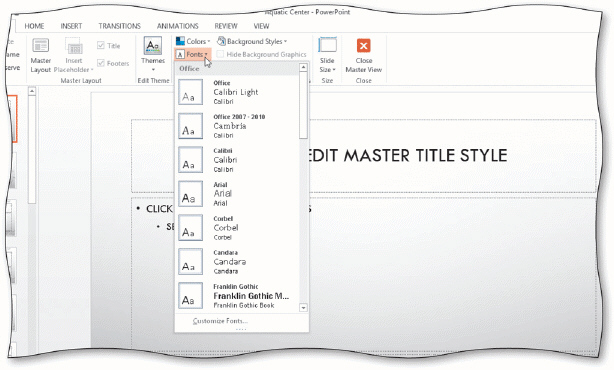Screen dimensions: 614x370
Task: Click slide thumbnail pane scroll up arrow
Action: click(32, 91)
